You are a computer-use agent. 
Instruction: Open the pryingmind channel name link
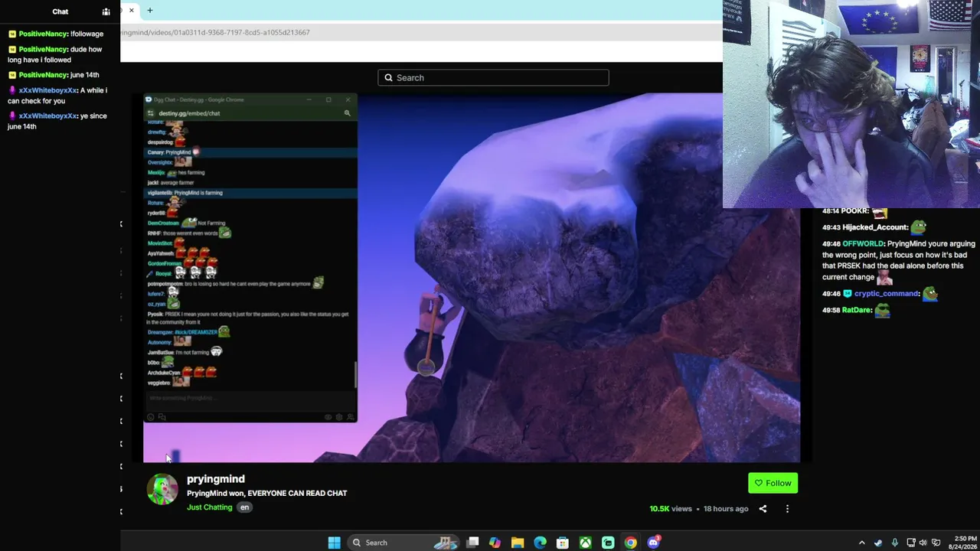coord(216,479)
